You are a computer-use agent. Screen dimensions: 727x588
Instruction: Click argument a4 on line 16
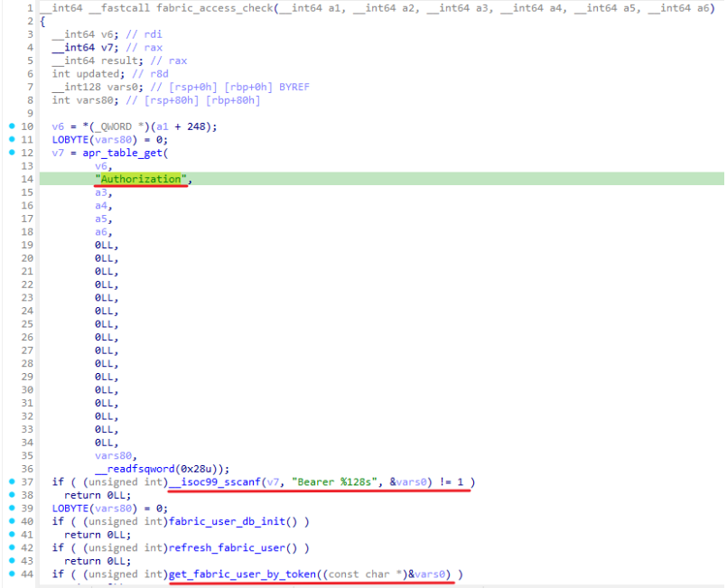[x=101, y=205]
